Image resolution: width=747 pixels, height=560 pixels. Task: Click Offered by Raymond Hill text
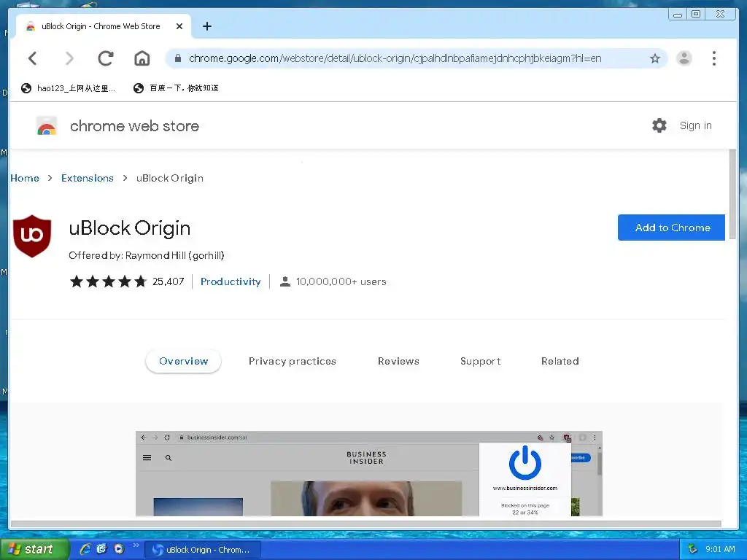click(146, 255)
